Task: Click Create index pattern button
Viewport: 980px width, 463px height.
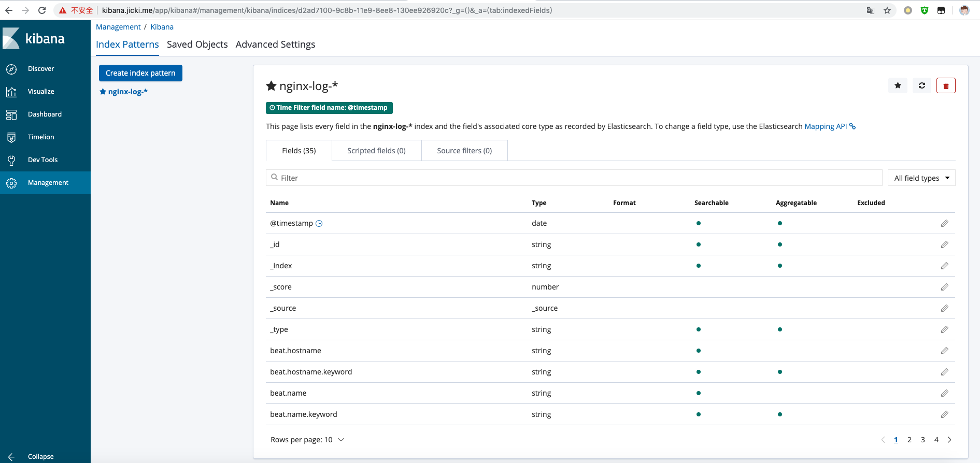Action: 140,73
